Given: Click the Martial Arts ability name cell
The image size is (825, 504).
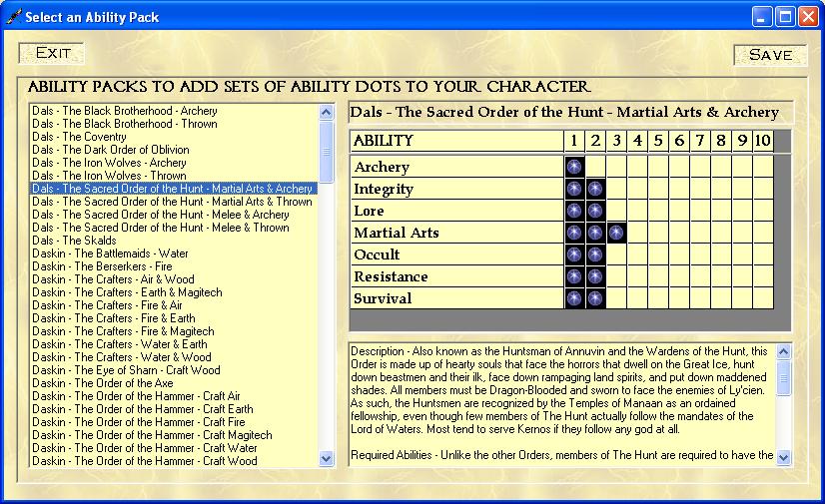Looking at the screenshot, I should pyautogui.click(x=457, y=233).
